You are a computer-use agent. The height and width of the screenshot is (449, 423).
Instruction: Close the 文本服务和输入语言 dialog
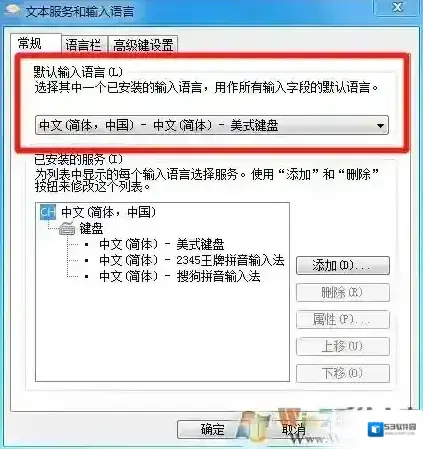click(x=398, y=7)
